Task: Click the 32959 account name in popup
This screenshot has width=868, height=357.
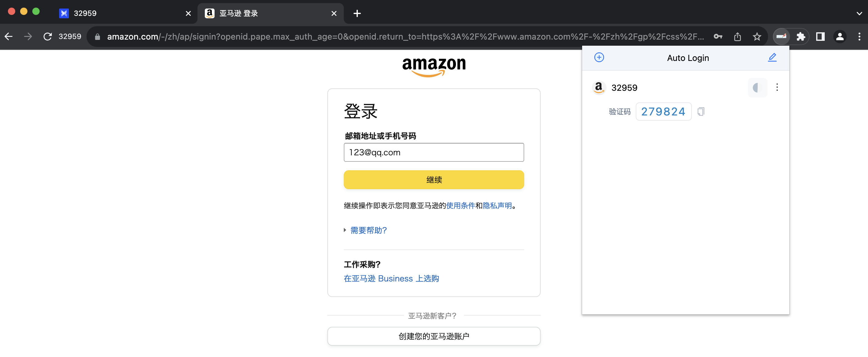Action: pos(624,87)
